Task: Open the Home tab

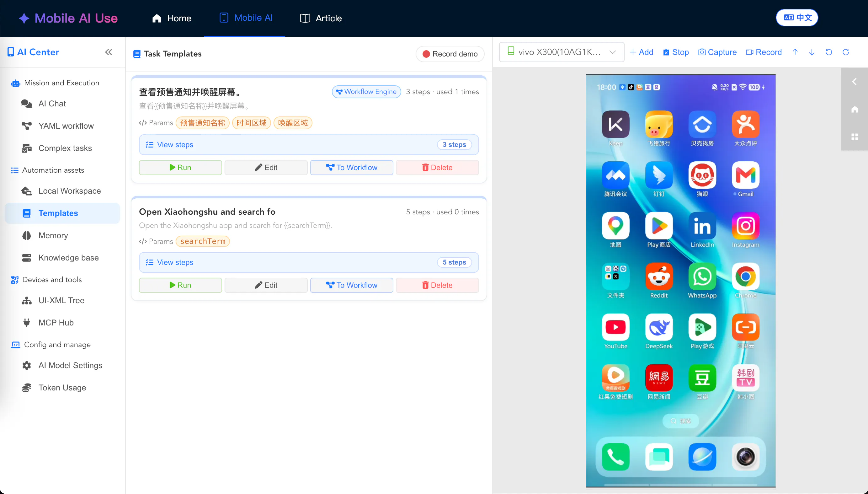Action: [172, 18]
